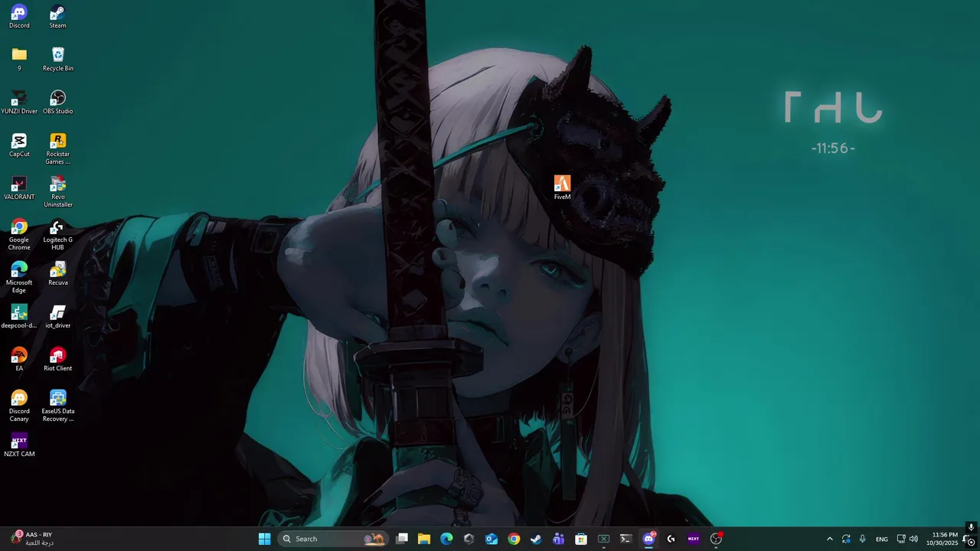Open Microsoft Edge from the taskbar
The width and height of the screenshot is (980, 551).
pyautogui.click(x=446, y=539)
